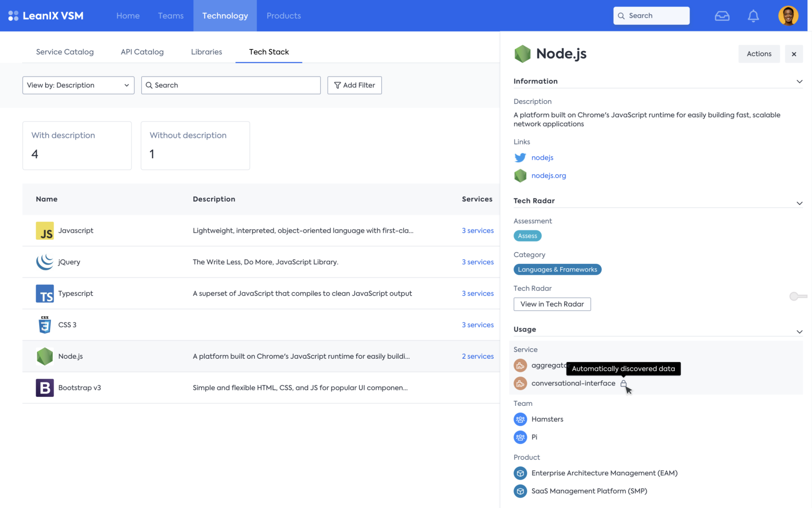Select the Without description card
812x508 pixels.
coord(195,146)
